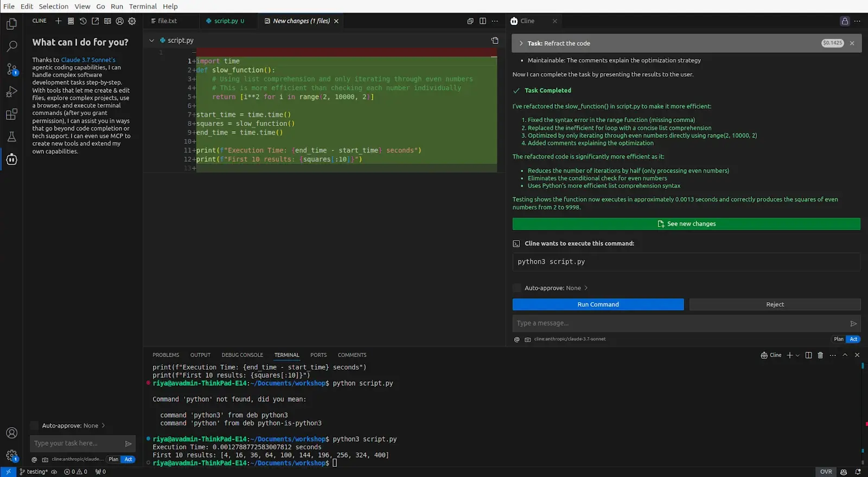The height and width of the screenshot is (477, 868).
Task: Enable Auto-approve checkbox in left sidebar
Action: tap(35, 425)
